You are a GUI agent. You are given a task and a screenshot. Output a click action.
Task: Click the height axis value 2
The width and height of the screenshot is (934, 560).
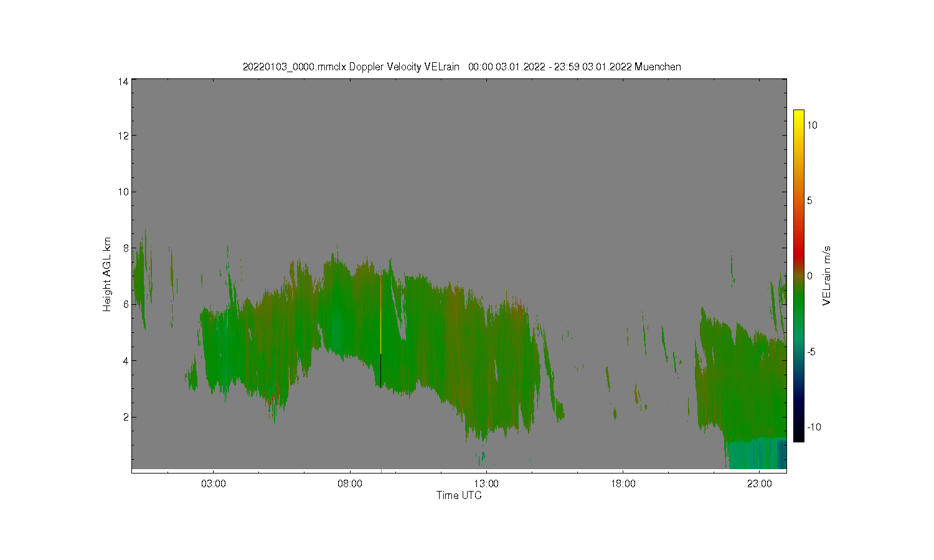coord(126,417)
